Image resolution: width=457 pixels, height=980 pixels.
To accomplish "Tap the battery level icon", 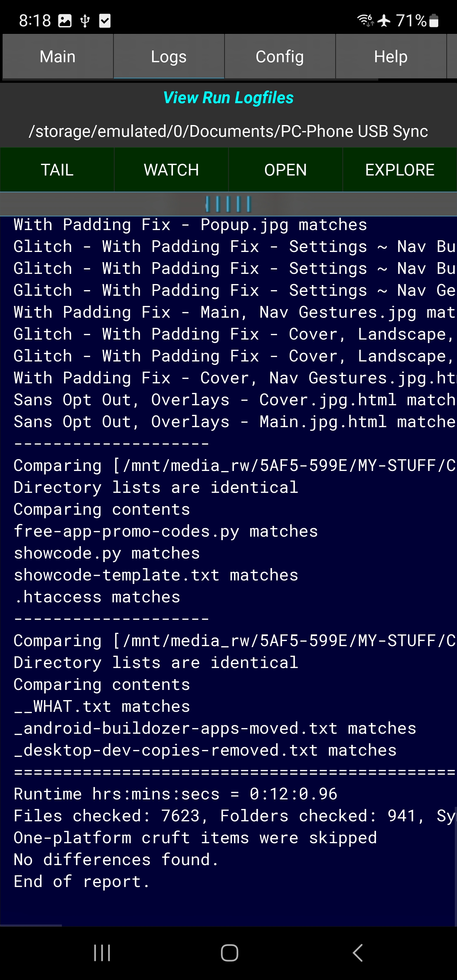I will tap(434, 21).
